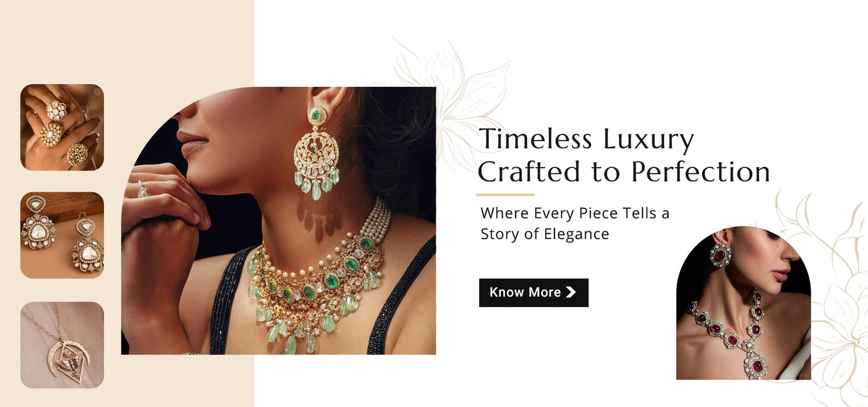Screen dimensions: 868x407
Task: Click the Timeless Luxury heading line
Action: click(x=586, y=139)
